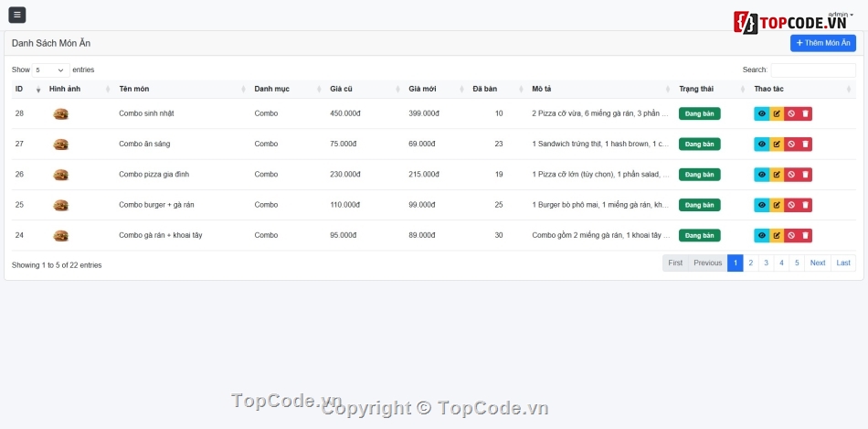This screenshot has height=429, width=868.
Task: Toggle the hamburger sidebar menu button
Action: click(17, 15)
